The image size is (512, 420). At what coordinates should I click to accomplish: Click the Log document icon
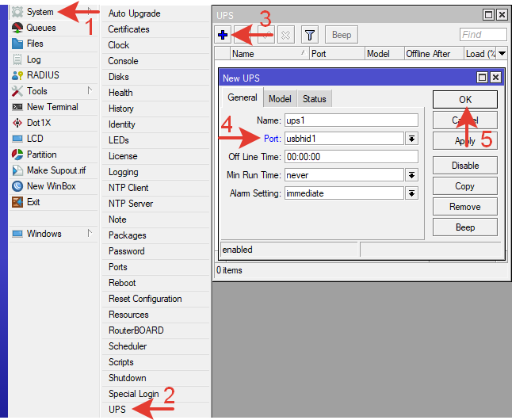pos(17,59)
